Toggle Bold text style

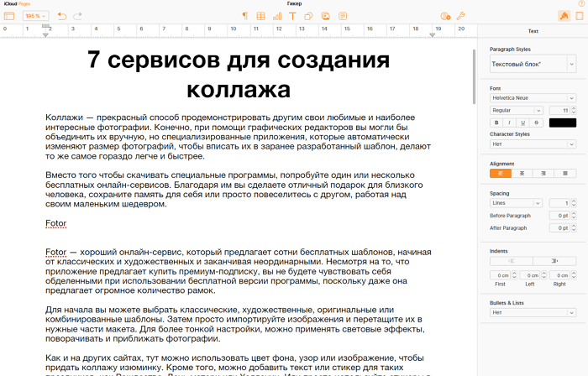tap(496, 123)
